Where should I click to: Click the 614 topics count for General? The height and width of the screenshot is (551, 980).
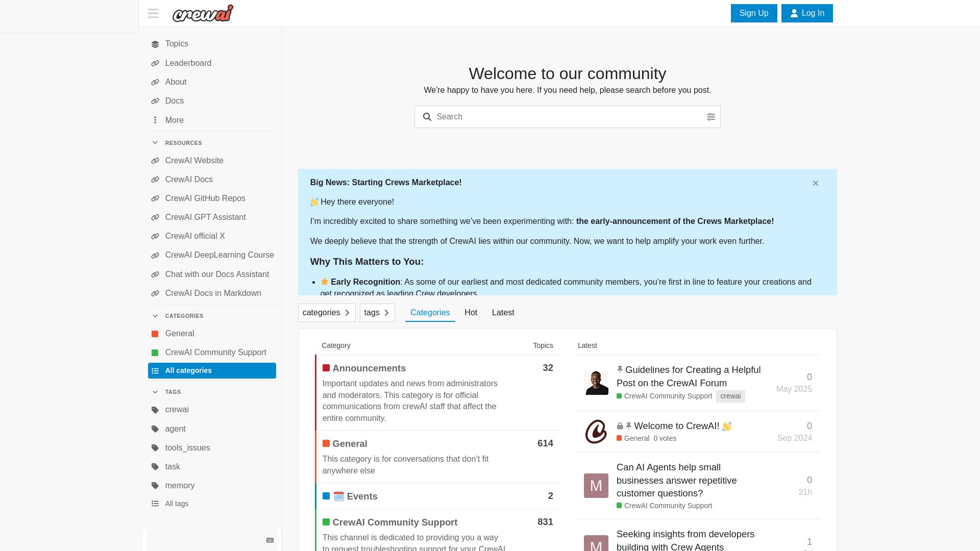tap(545, 443)
